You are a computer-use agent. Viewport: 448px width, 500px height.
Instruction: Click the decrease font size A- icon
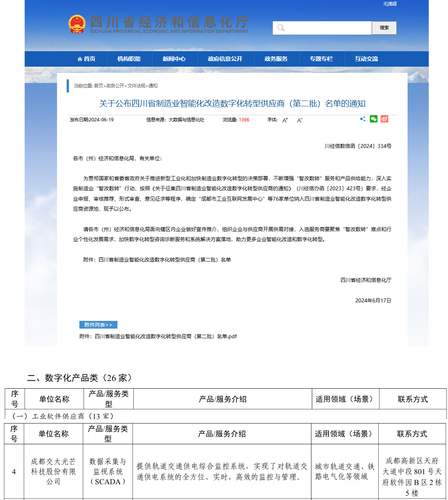tap(299, 120)
